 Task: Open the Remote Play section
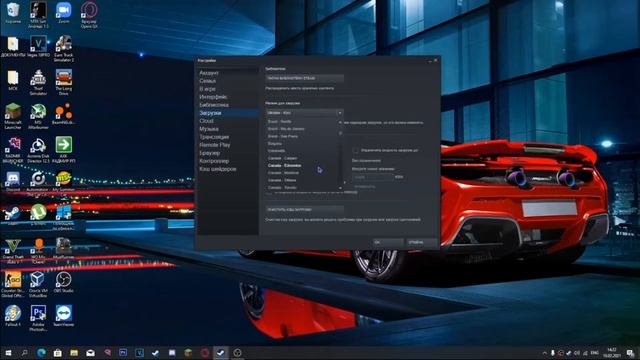point(215,145)
